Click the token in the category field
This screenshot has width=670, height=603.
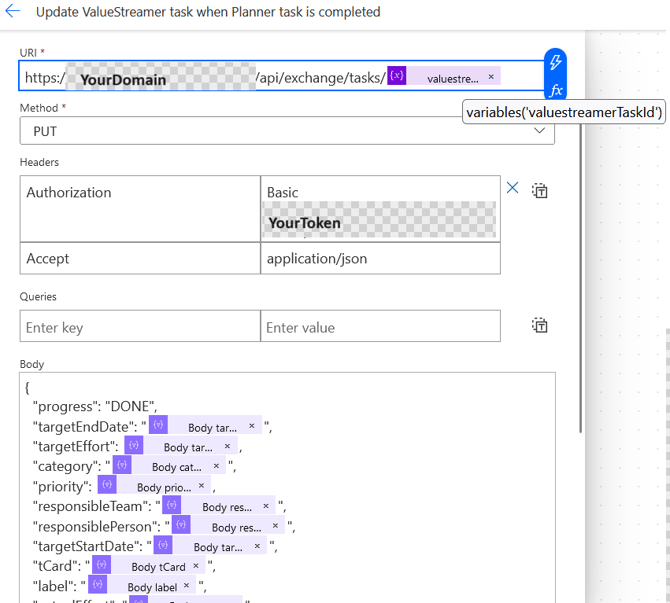coord(168,466)
